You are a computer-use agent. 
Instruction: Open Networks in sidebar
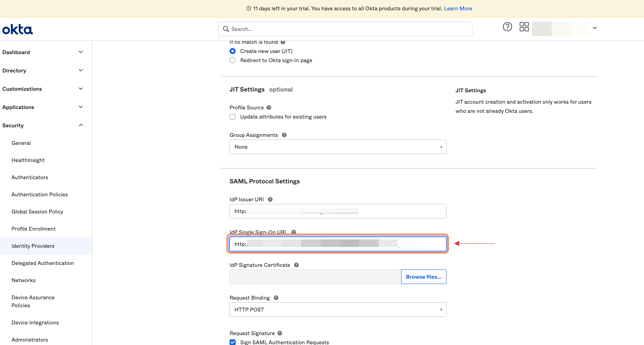[x=24, y=280]
